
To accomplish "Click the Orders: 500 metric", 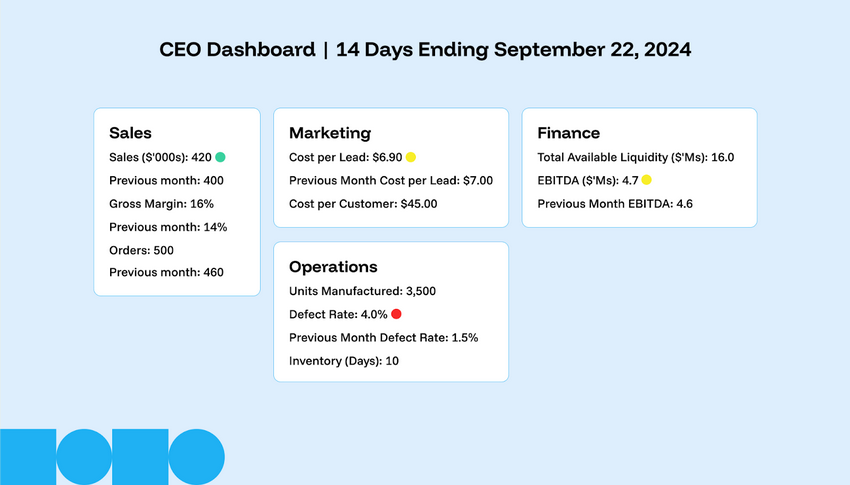I will [141, 249].
